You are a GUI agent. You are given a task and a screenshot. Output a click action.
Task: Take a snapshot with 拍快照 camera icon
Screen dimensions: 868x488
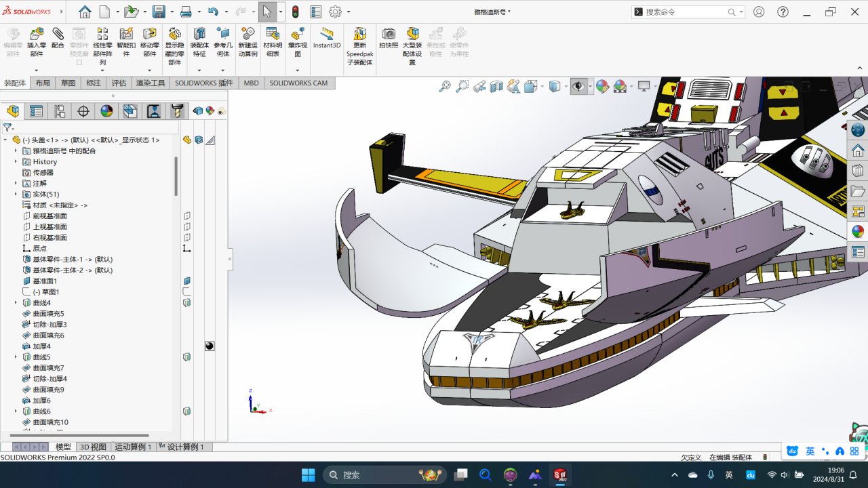pos(389,34)
